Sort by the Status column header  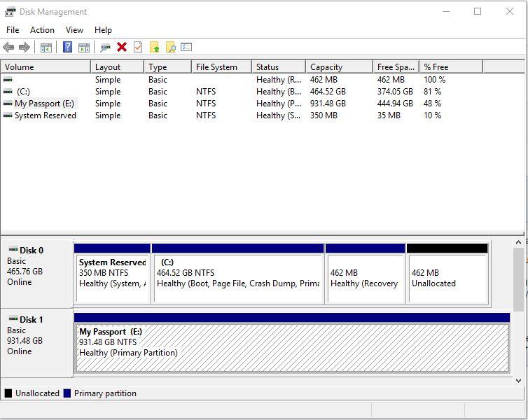point(279,67)
